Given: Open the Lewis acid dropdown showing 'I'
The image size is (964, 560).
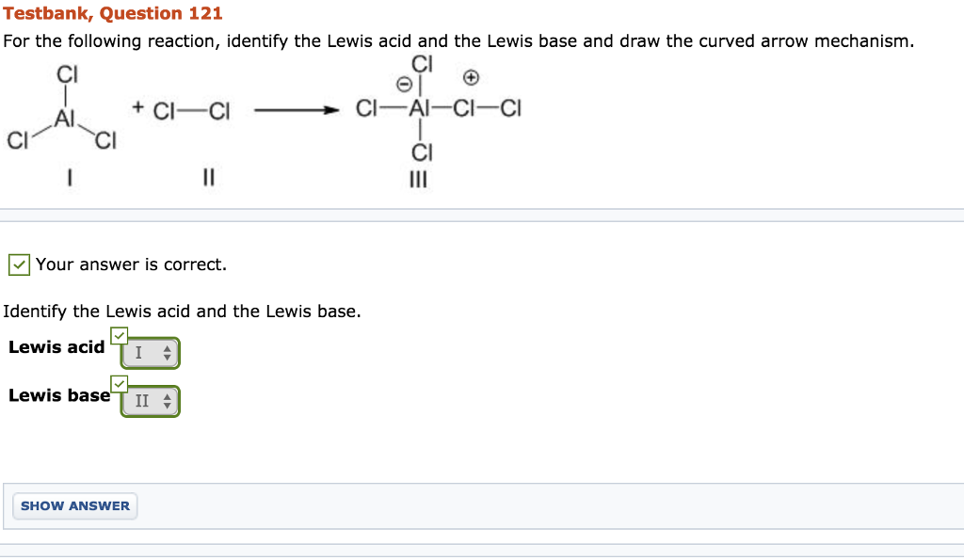Looking at the screenshot, I should [150, 353].
